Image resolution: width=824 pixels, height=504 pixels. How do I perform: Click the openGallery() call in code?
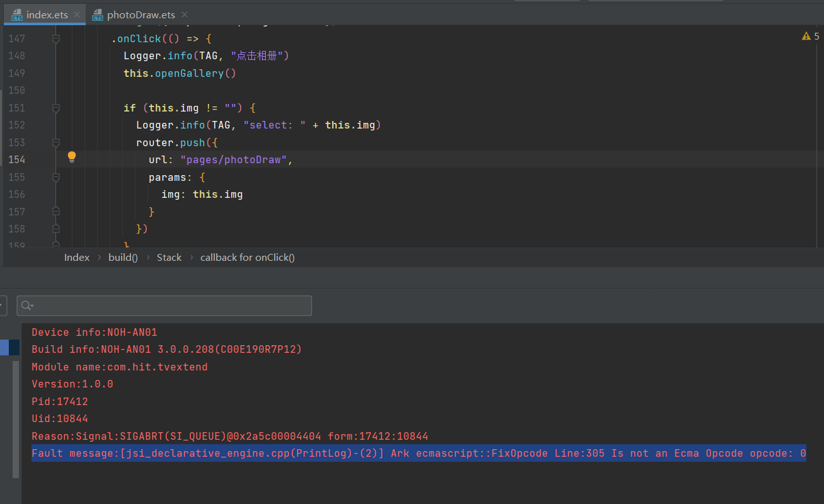[195, 73]
